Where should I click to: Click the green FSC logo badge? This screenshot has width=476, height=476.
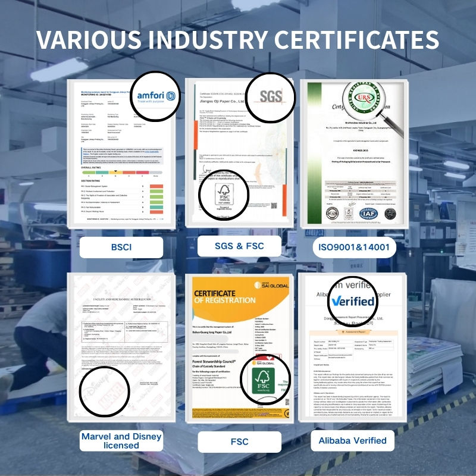pyautogui.click(x=263, y=381)
